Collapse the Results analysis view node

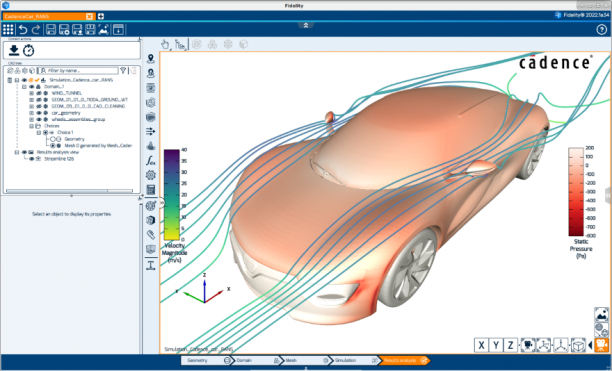(17, 152)
